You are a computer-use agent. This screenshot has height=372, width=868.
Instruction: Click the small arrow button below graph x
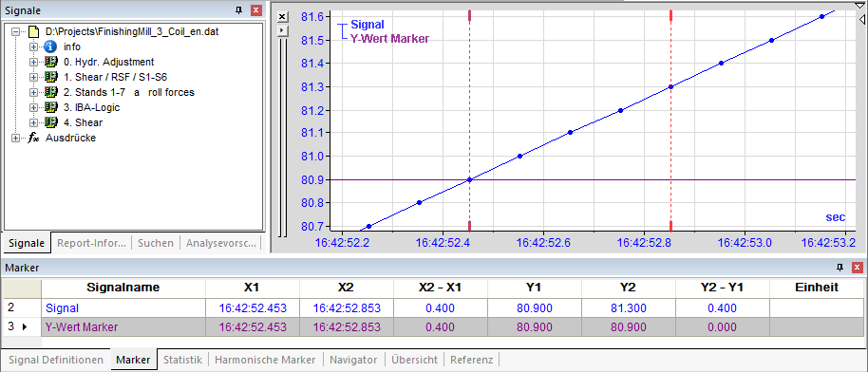pyautogui.click(x=282, y=30)
